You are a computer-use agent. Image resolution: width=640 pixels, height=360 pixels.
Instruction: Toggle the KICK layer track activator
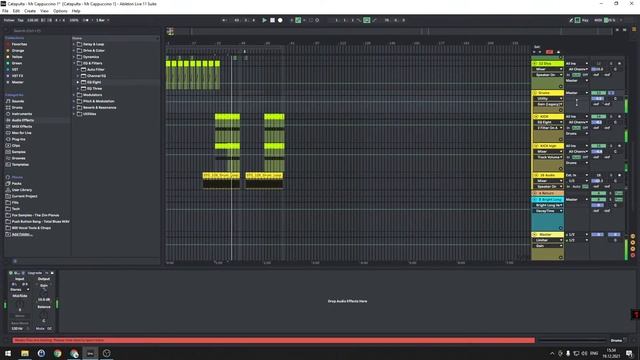coord(598,146)
